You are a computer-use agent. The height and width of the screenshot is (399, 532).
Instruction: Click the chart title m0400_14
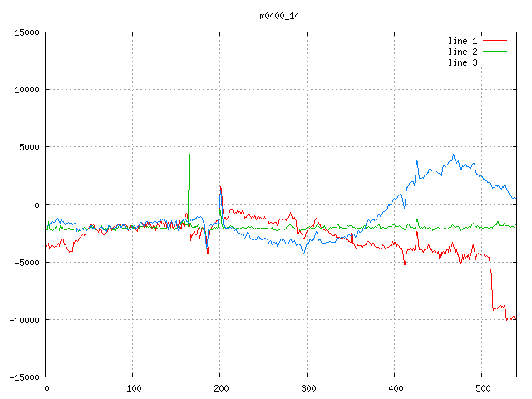point(279,16)
